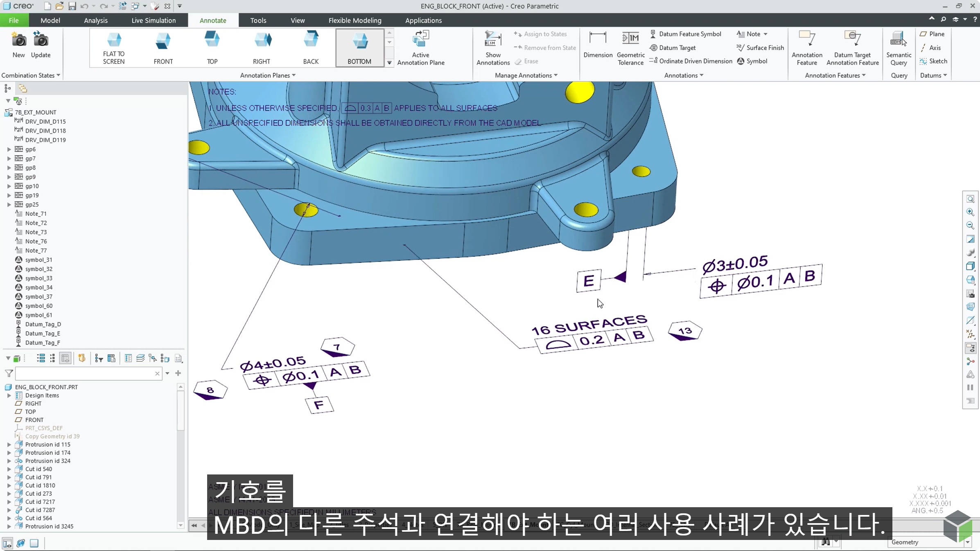Zoom in using graphics toolbar
Viewport: 980px width, 551px height.
point(970,212)
